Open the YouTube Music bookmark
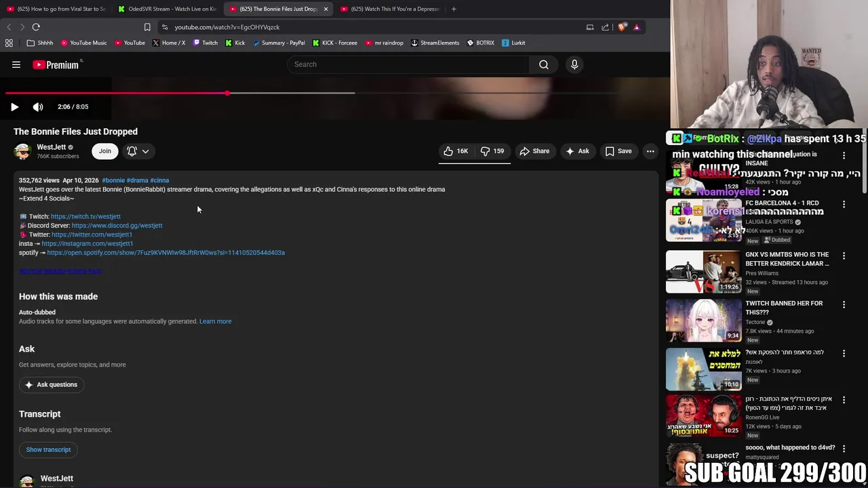This screenshot has height=488, width=868. pyautogui.click(x=83, y=43)
